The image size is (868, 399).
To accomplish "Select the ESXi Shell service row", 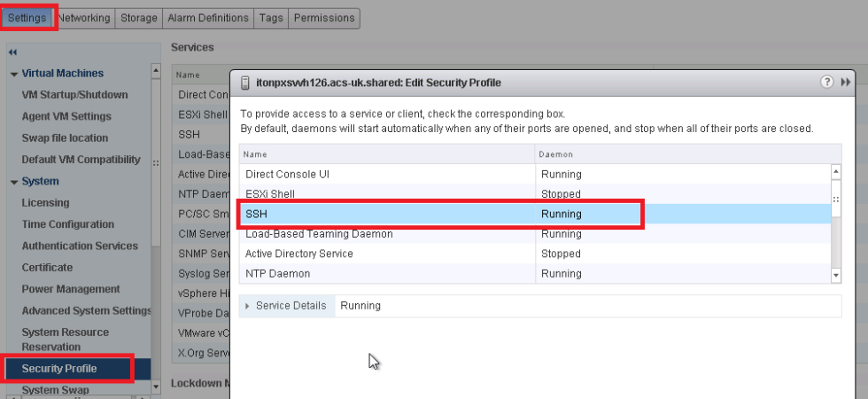I will 535,194.
